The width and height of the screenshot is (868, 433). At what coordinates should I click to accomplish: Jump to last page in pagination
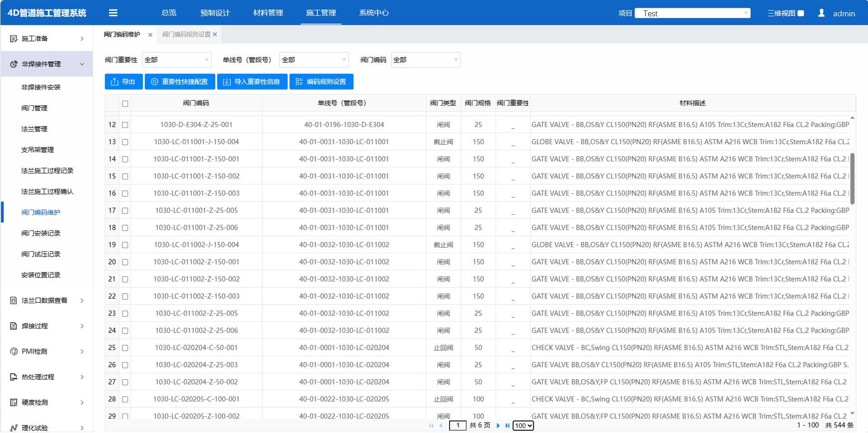pos(507,425)
